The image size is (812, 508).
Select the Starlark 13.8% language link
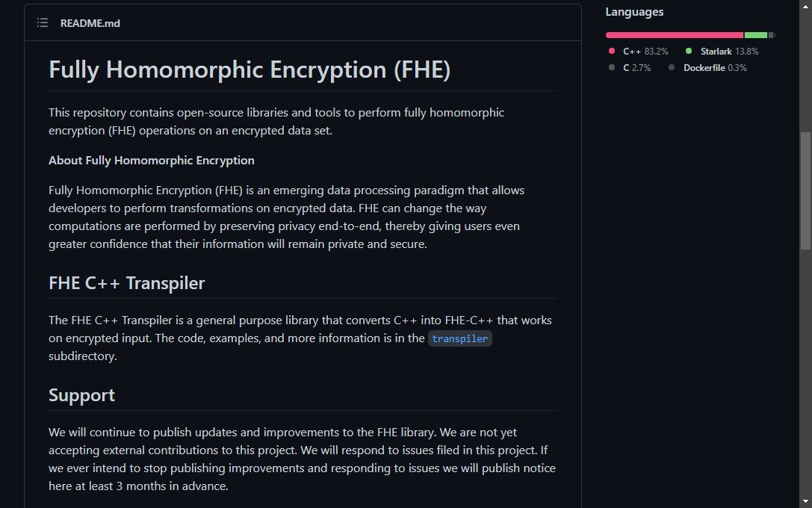728,52
